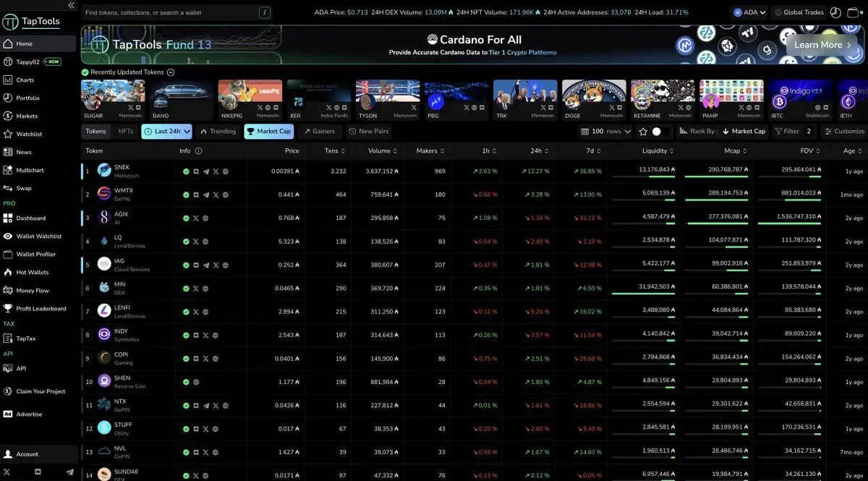Select the New Pairs filter tab
The width and height of the screenshot is (868, 481).
point(368,131)
